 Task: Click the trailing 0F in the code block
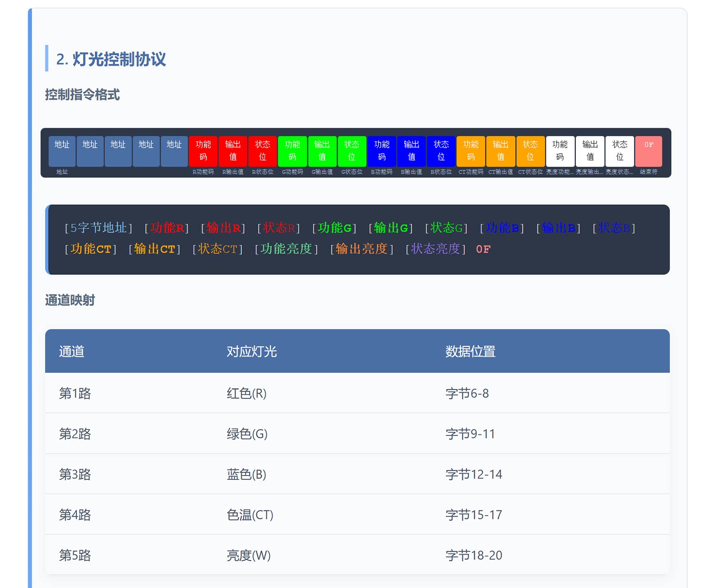(x=483, y=249)
